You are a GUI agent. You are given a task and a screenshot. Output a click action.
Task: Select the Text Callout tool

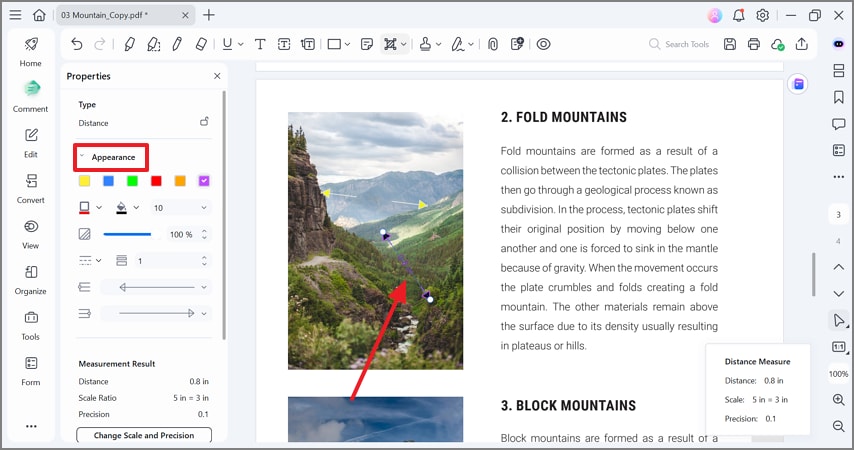click(308, 44)
